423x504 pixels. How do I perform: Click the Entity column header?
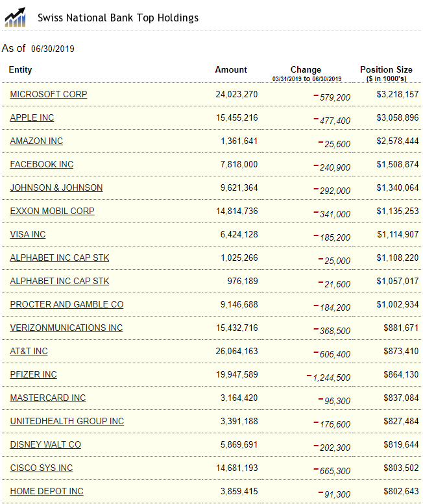20,69
